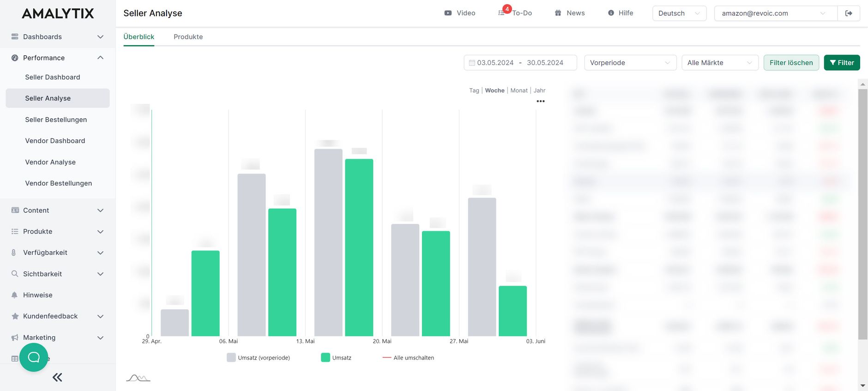Click the green Filter button
The height and width of the screenshot is (391, 868).
coord(842,63)
